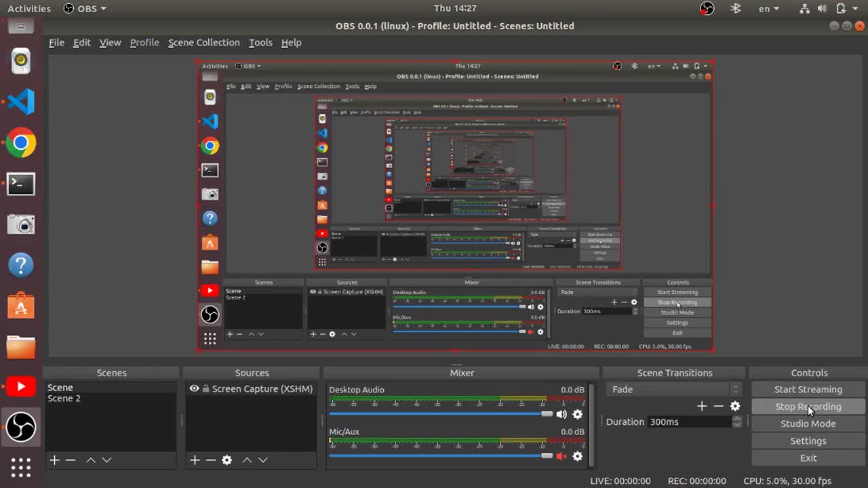Click the Studio Mode button
The height and width of the screenshot is (488, 868).
808,424
